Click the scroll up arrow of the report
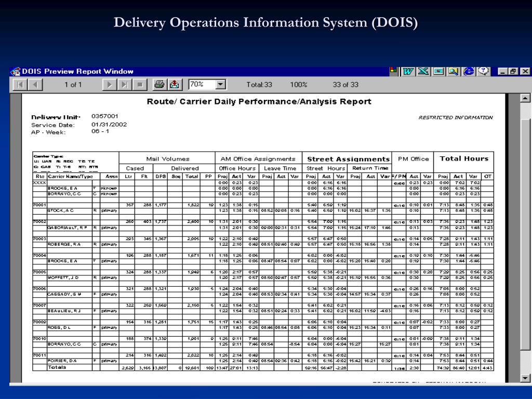The width and height of the screenshot is (532, 399). 525,98
